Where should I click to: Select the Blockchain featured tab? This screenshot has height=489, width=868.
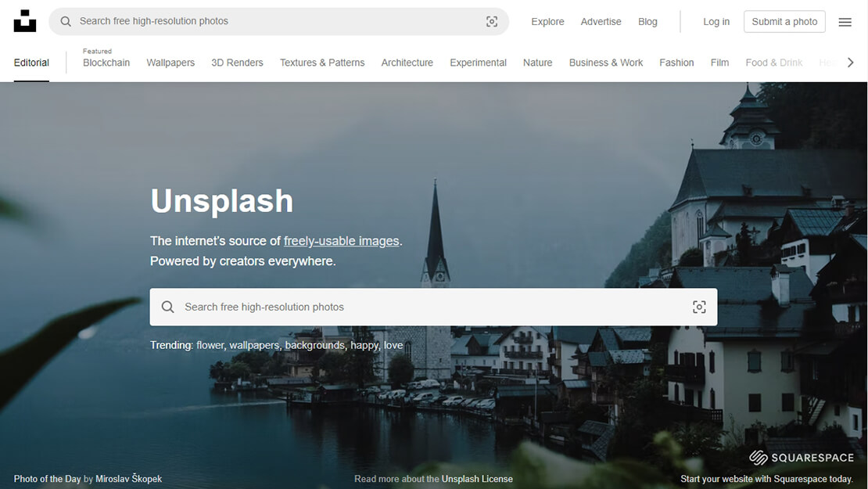pyautogui.click(x=106, y=63)
